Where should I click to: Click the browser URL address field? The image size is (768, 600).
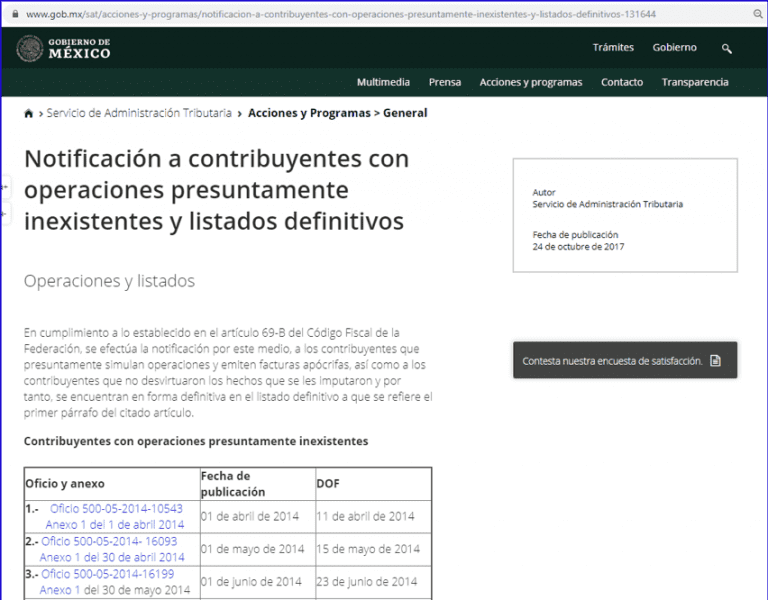[341, 14]
